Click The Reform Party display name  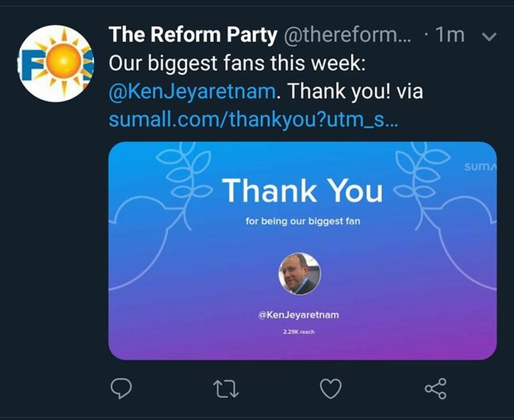click(x=193, y=35)
